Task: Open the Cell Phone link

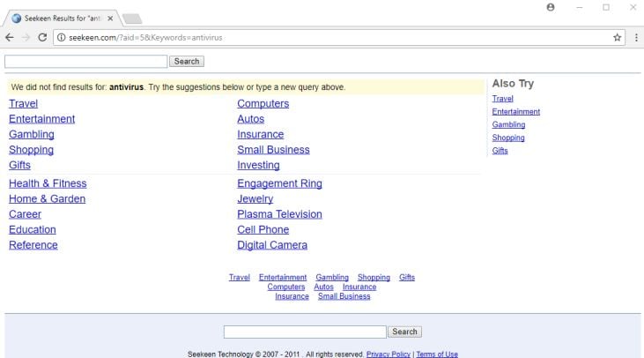Action: (x=263, y=229)
